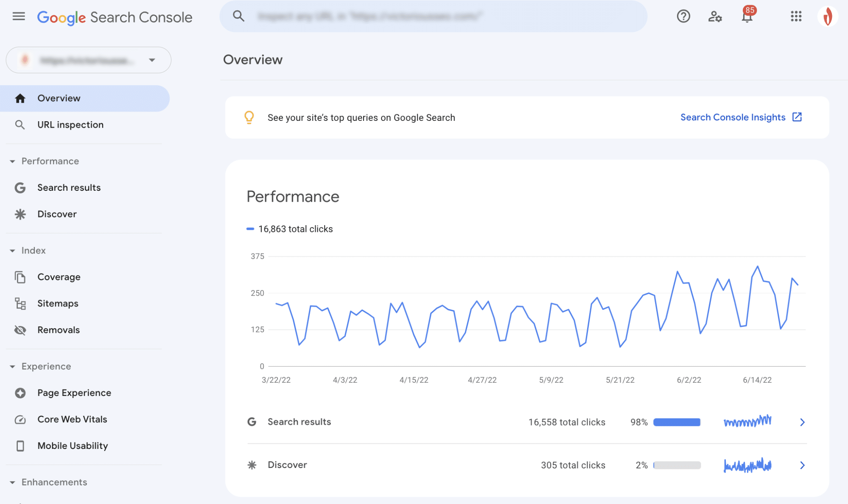
Task: Open the property selector dropdown
Action: coord(88,60)
